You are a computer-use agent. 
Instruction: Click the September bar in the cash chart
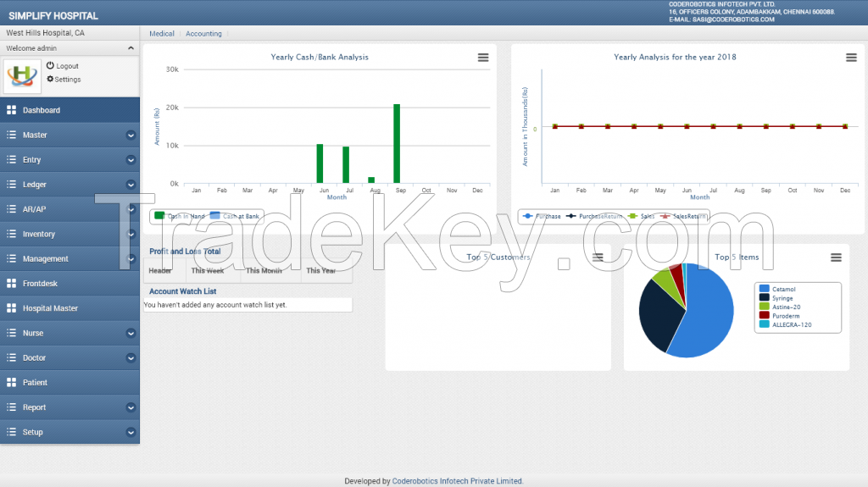tap(397, 144)
